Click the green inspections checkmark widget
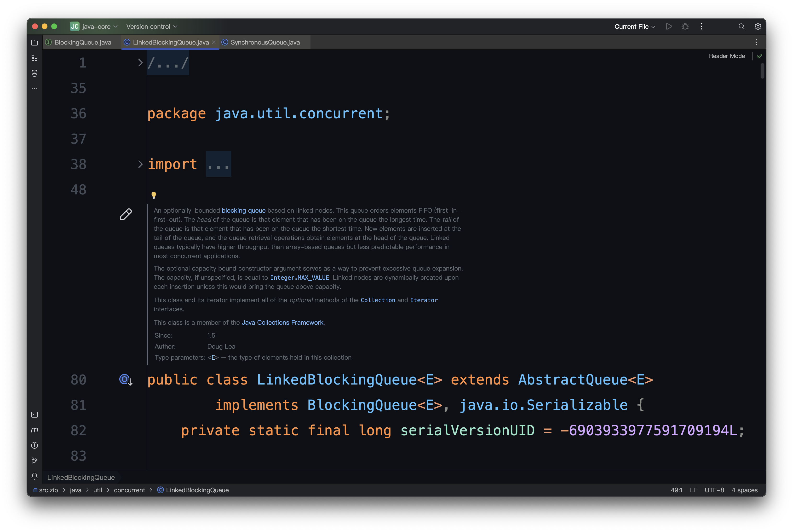The height and width of the screenshot is (532, 793). 759,56
